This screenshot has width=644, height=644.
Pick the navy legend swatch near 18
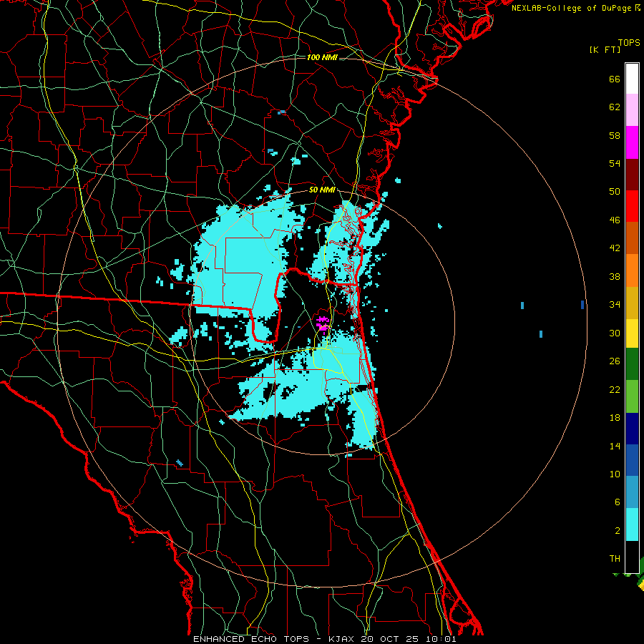[632, 429]
